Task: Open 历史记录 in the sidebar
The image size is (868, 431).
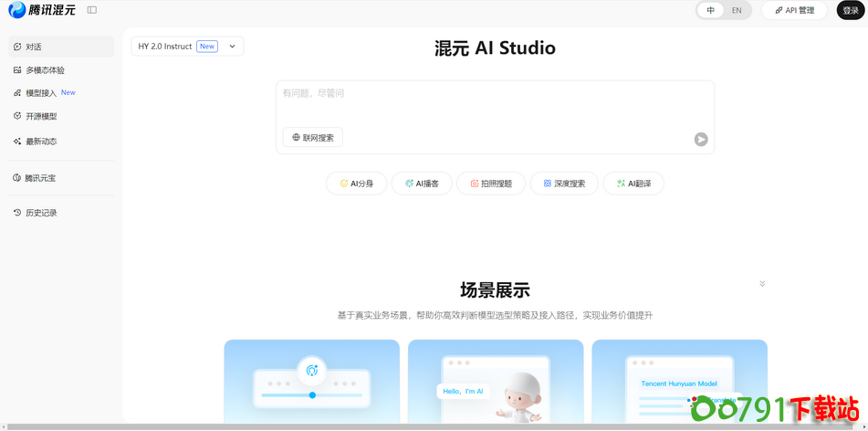Action: click(61, 213)
